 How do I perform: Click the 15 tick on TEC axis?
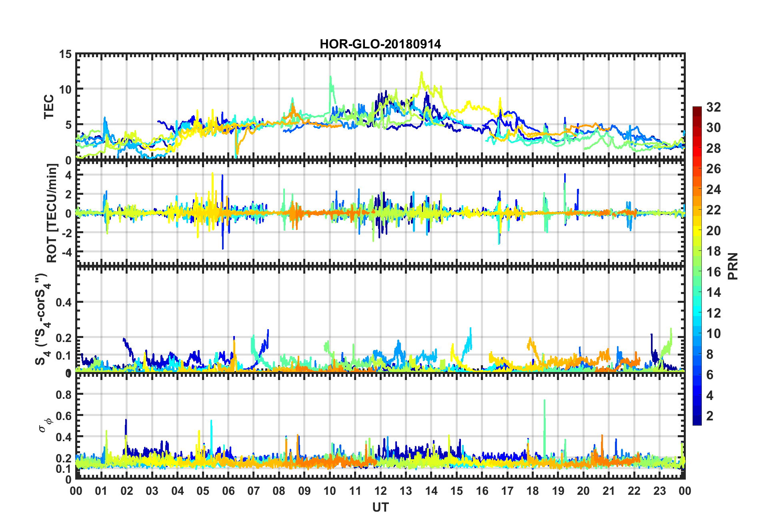(x=65, y=54)
